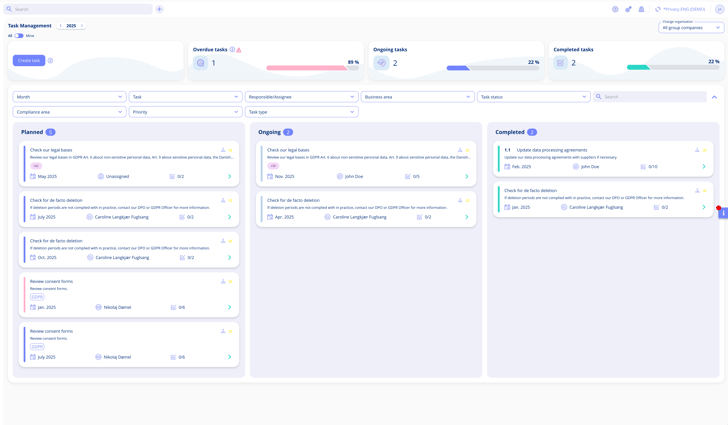Click hierarchy icon on Planned Oct. 2025 card
The width and height of the screenshot is (728, 425).
coord(223,241)
